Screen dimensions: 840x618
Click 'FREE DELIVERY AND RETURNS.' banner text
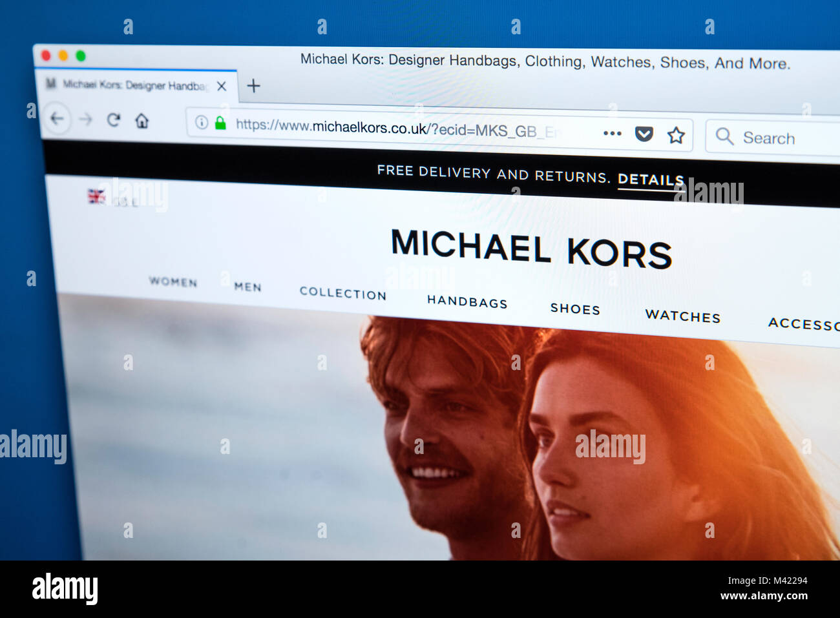pyautogui.click(x=494, y=173)
